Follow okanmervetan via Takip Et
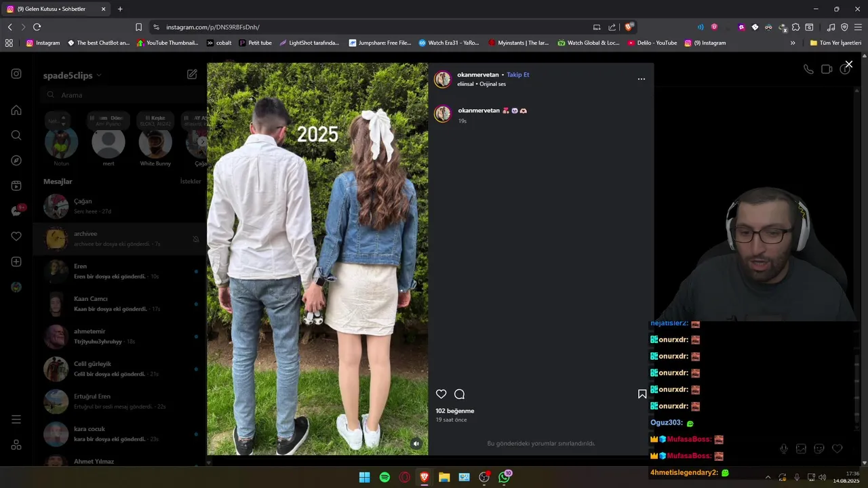The image size is (868, 488). [x=518, y=75]
